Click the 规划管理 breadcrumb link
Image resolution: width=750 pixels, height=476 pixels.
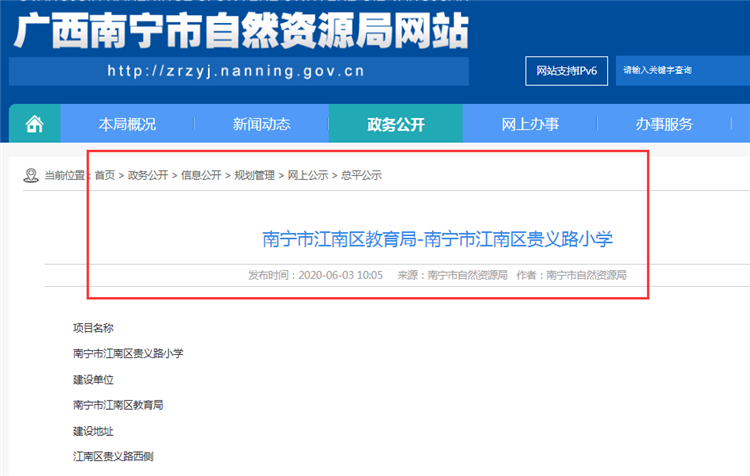click(254, 175)
